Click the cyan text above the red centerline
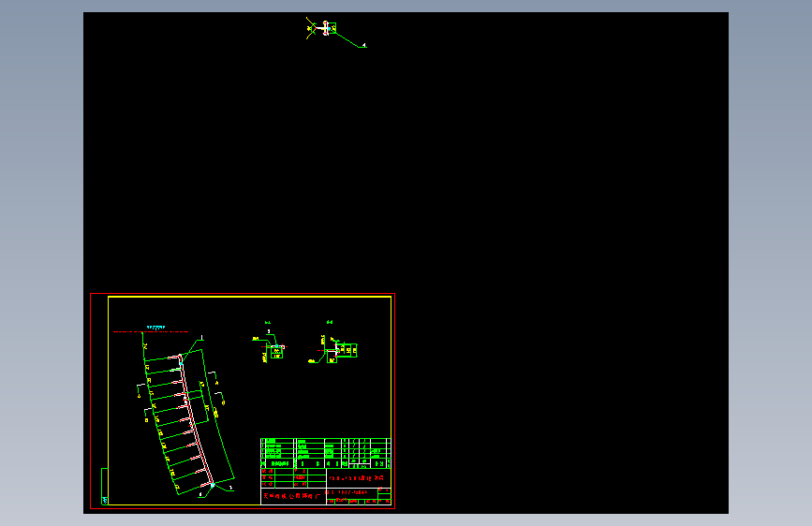 click(155, 328)
